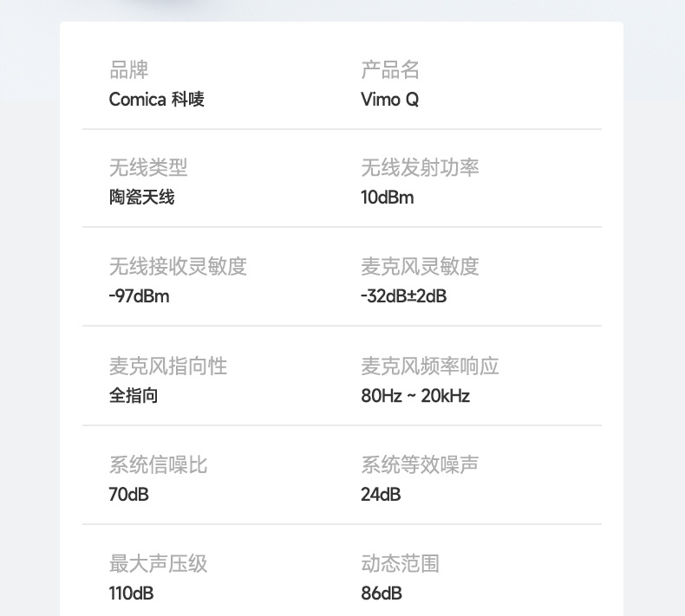Select the -97dBm sensitivity value
Viewport: 685px width, 616px height.
pos(139,296)
